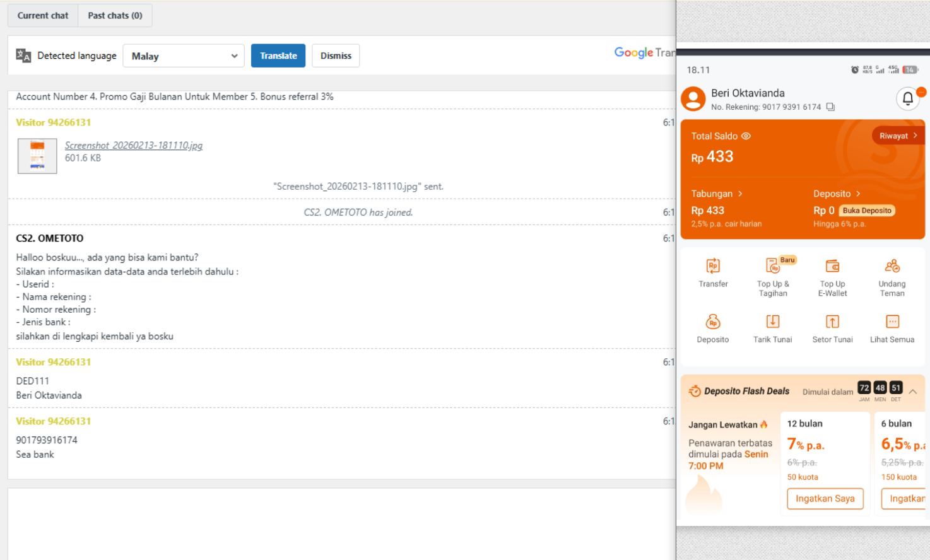Image resolution: width=930 pixels, height=560 pixels.
Task: Click the translate language icon beside Detected language
Action: pyautogui.click(x=23, y=55)
